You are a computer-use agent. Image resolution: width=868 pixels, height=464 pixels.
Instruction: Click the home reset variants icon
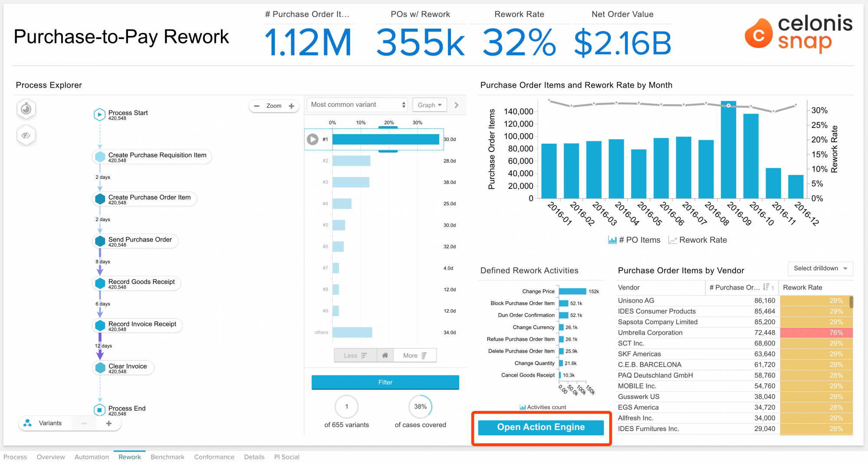click(385, 355)
